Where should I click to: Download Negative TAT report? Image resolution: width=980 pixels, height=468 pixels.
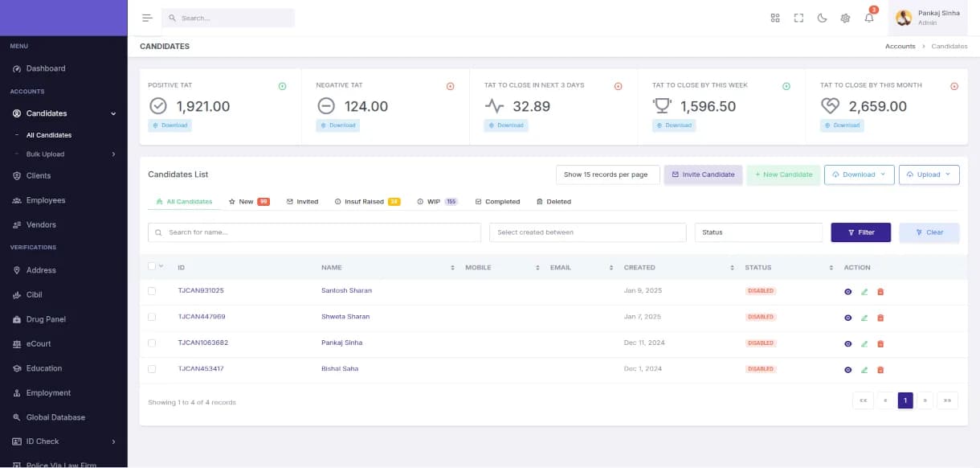(x=338, y=125)
